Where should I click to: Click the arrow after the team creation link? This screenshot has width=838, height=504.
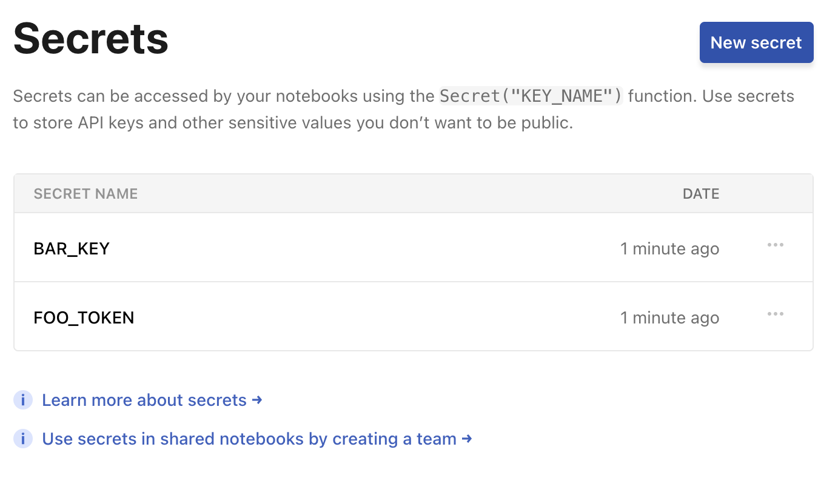click(467, 439)
